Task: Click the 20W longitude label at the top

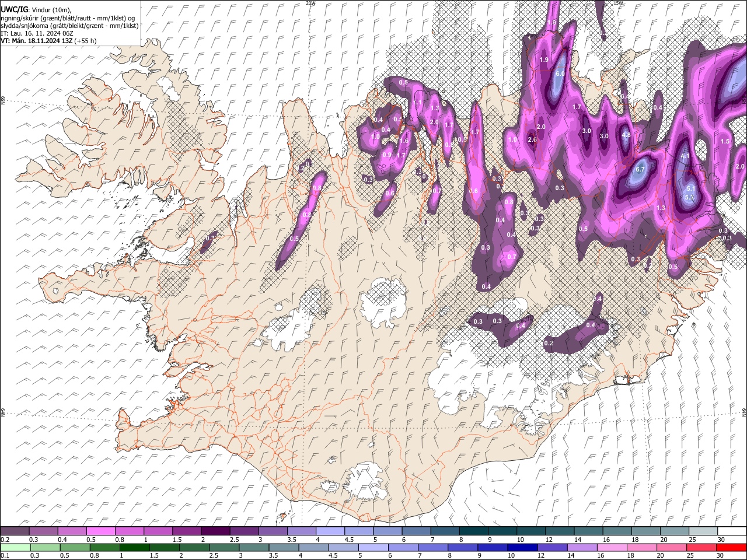Action: (310, 3)
